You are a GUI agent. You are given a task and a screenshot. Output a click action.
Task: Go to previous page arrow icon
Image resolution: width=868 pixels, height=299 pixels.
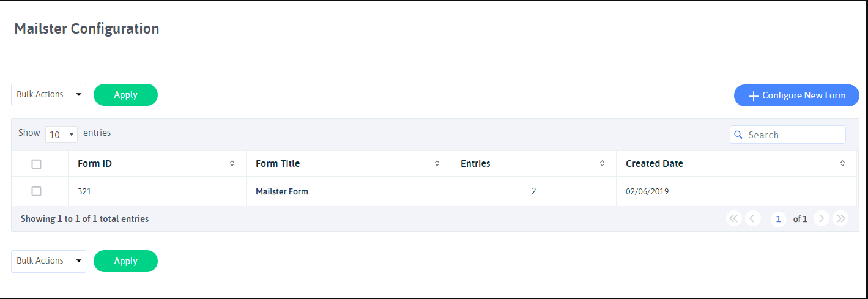(x=753, y=218)
